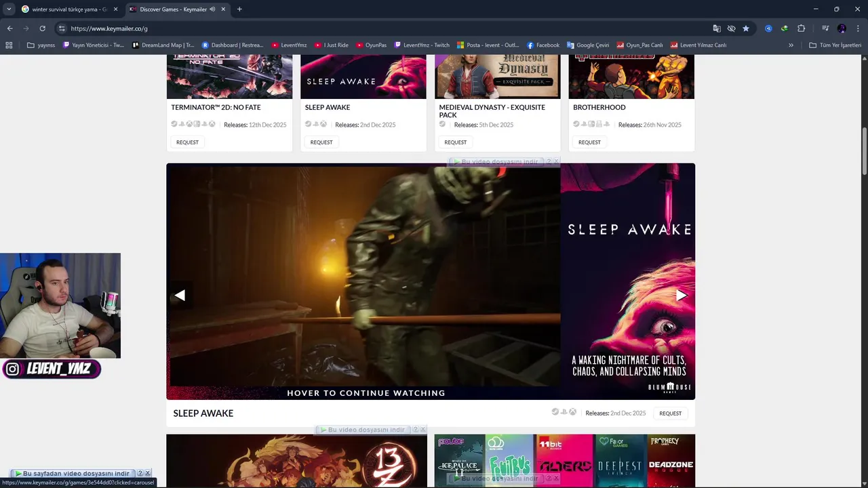Image resolution: width=868 pixels, height=488 pixels.
Task: Click the eye-off tracking icon in address bar
Action: (731, 28)
